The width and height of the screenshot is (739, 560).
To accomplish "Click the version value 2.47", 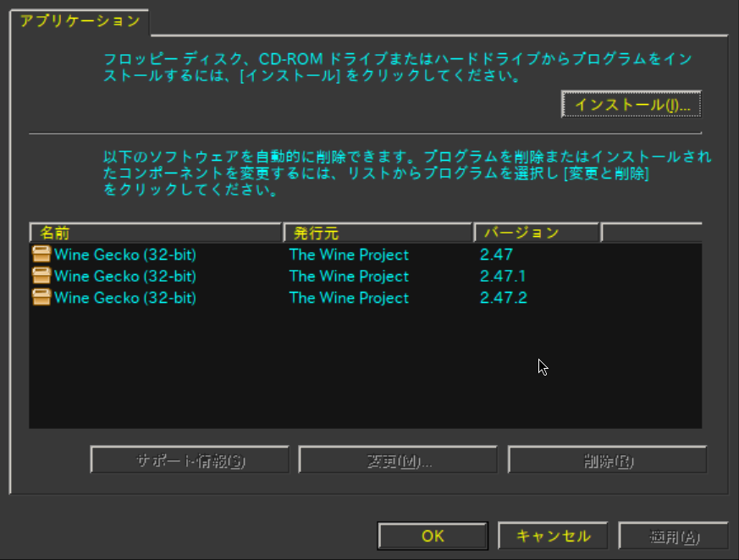I will (496, 255).
